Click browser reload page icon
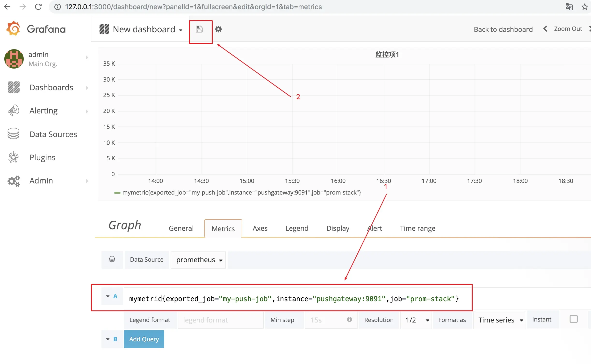The image size is (591, 364). pyautogui.click(x=38, y=7)
